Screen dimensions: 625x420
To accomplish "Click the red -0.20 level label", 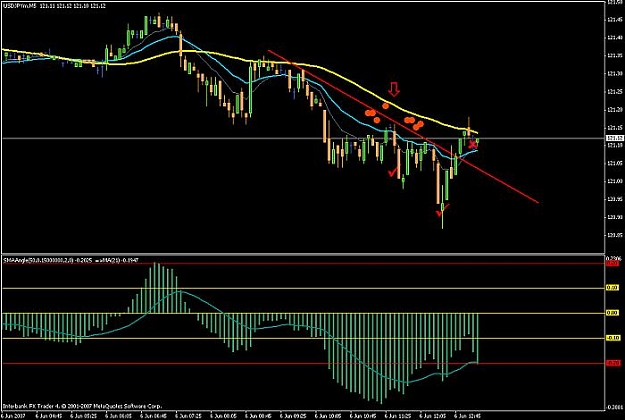I will [612, 363].
